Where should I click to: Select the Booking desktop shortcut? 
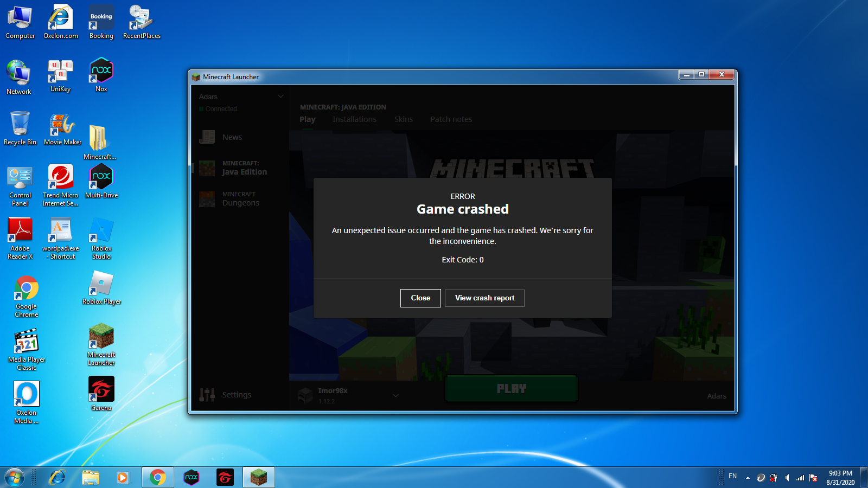tap(101, 23)
